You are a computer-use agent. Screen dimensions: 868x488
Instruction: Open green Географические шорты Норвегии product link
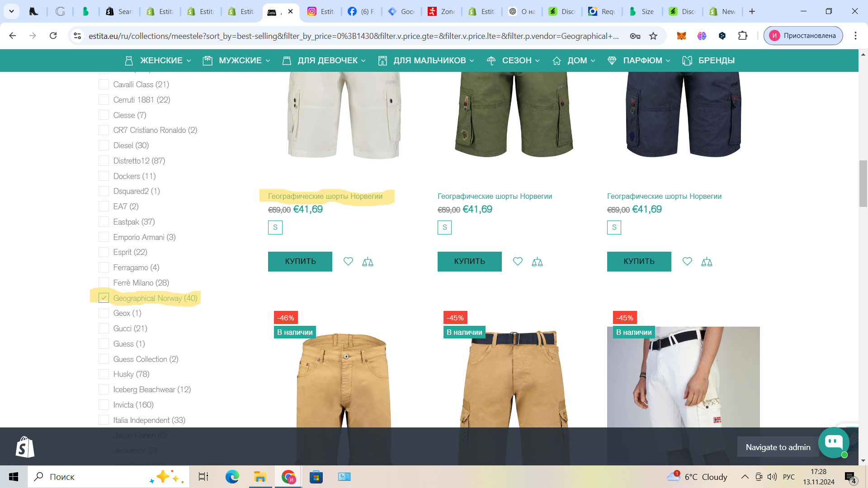tap(495, 196)
